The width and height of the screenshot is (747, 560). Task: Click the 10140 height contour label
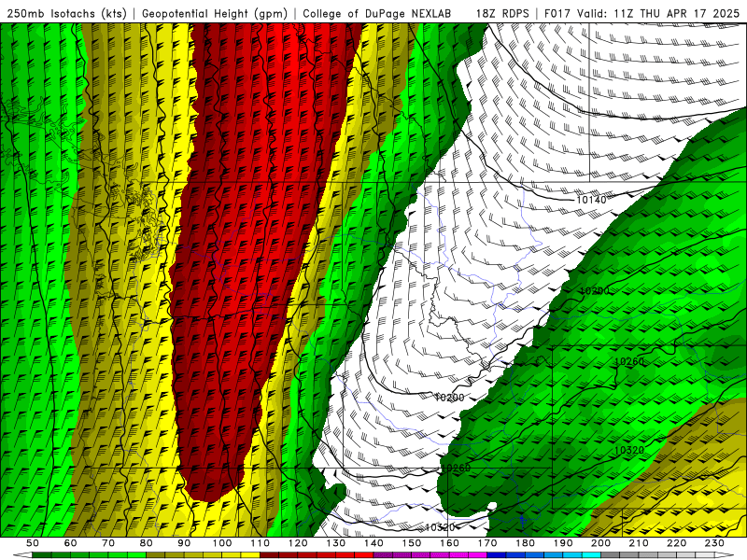click(x=591, y=200)
